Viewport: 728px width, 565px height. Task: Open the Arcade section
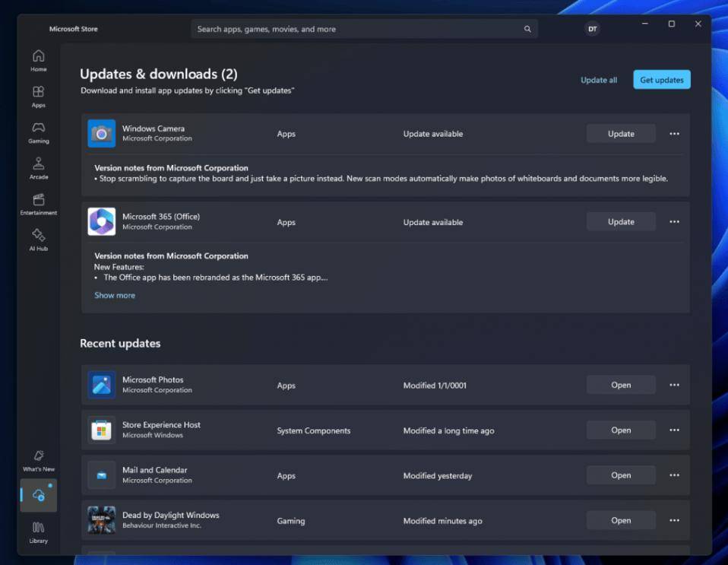point(39,168)
